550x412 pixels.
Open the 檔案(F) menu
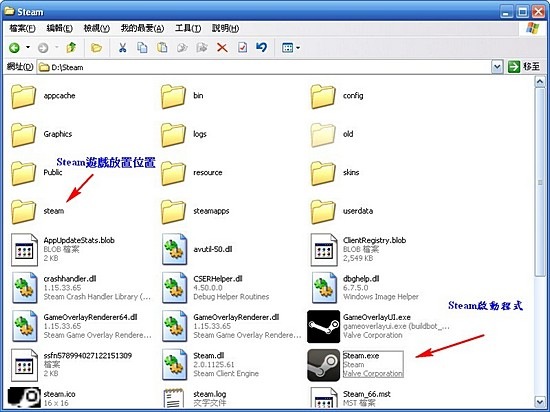tap(22, 28)
